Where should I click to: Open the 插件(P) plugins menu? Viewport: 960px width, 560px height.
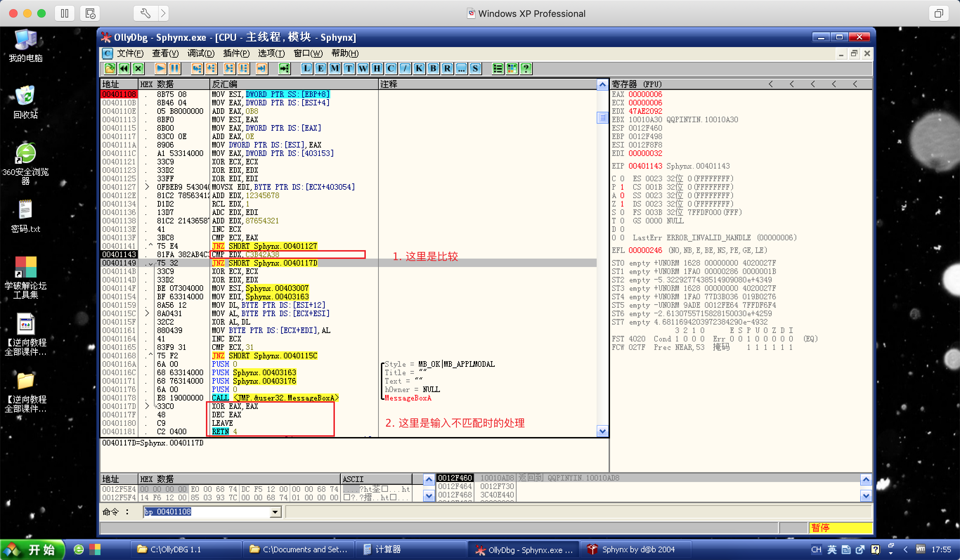[x=236, y=53]
